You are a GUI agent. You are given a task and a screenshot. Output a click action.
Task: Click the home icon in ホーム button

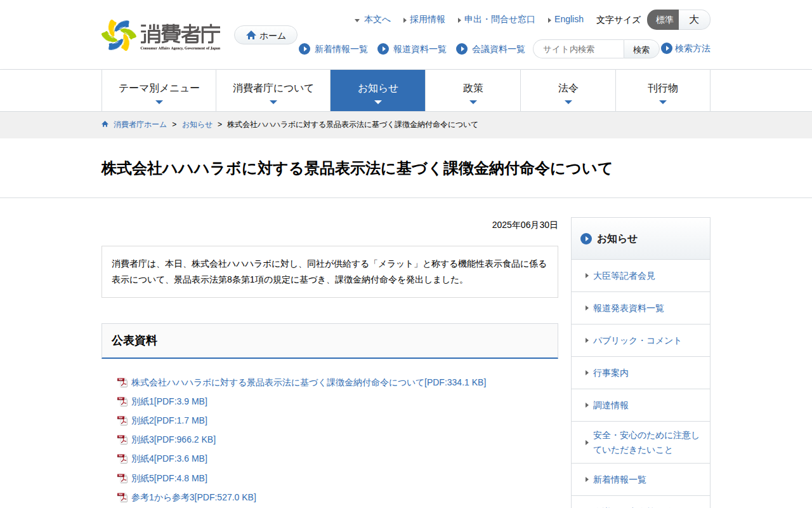(251, 35)
